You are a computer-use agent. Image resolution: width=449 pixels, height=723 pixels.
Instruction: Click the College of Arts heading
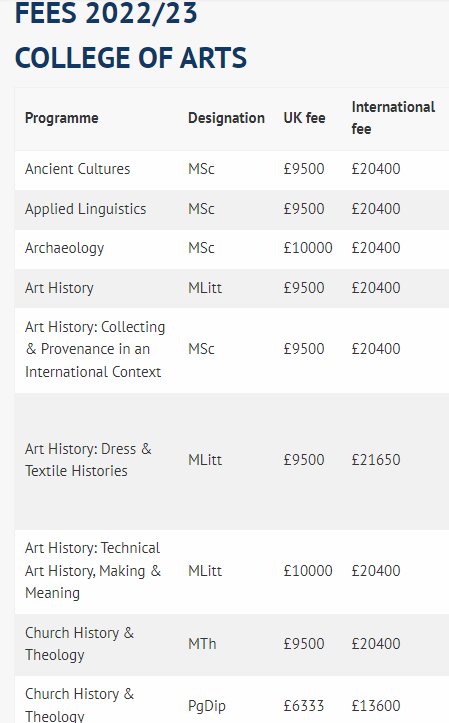click(131, 58)
